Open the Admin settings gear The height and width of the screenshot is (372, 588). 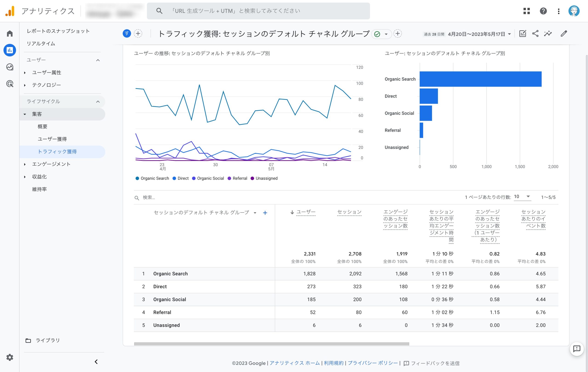(x=10, y=357)
